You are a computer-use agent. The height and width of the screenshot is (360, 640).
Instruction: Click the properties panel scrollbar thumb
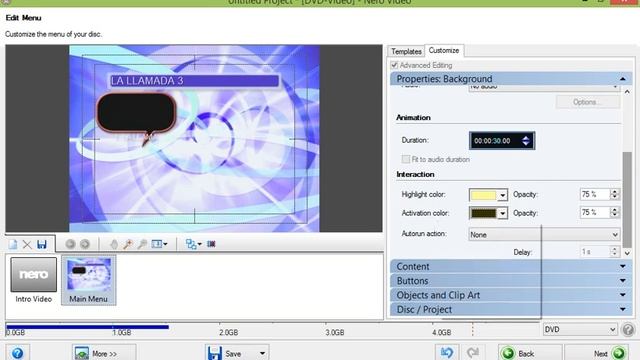(627, 199)
